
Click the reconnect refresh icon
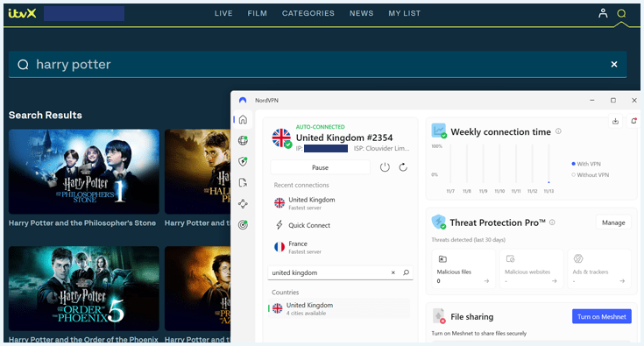pyautogui.click(x=403, y=167)
